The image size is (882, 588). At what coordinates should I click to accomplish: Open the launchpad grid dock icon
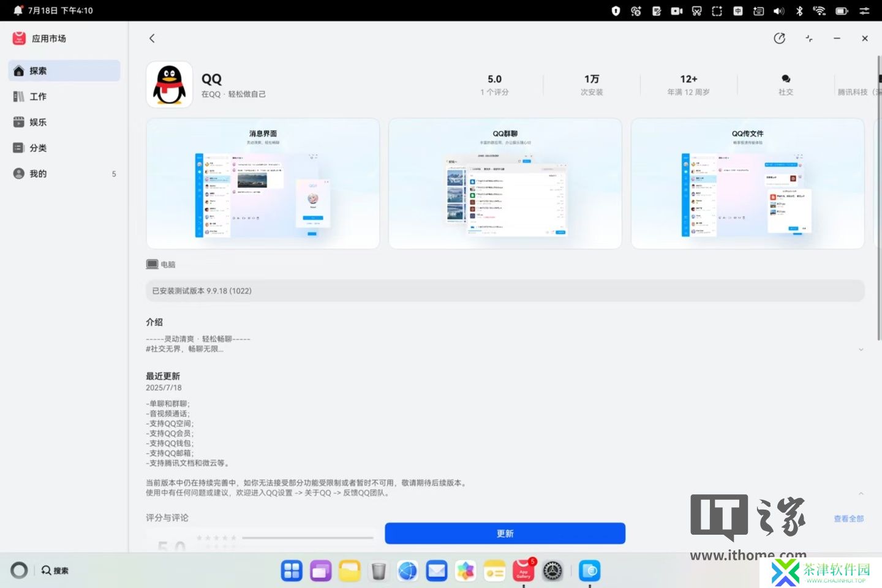[x=292, y=571]
